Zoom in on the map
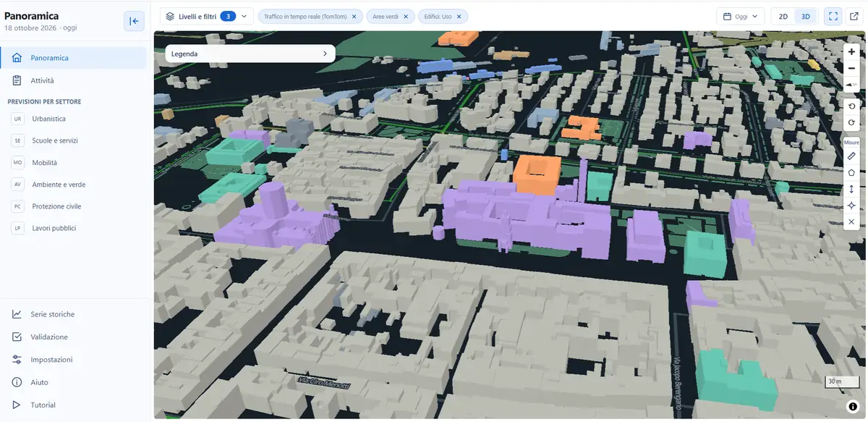This screenshot has width=868, height=422. 851,52
